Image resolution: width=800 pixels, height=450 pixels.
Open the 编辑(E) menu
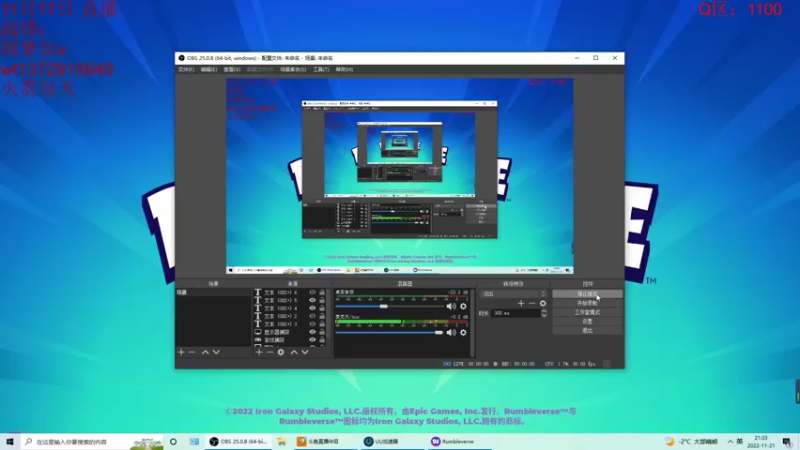point(208,69)
